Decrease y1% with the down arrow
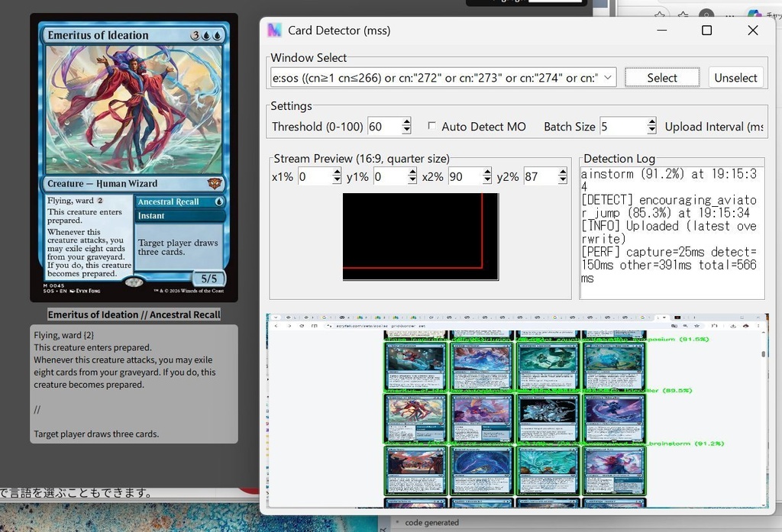 tap(412, 180)
